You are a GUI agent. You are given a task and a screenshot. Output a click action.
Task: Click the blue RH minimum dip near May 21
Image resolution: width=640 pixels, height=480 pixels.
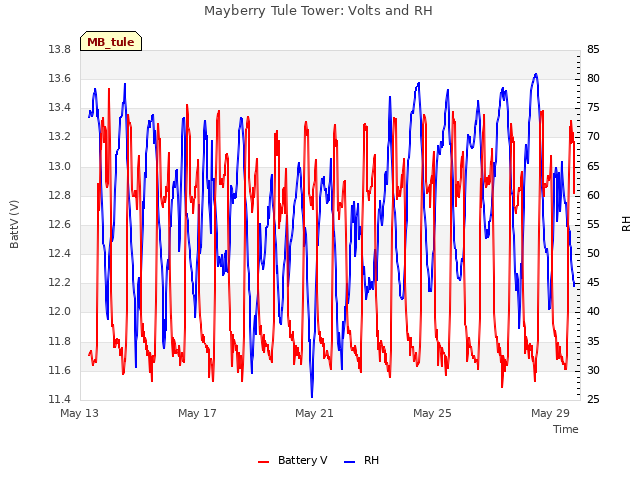(312, 394)
